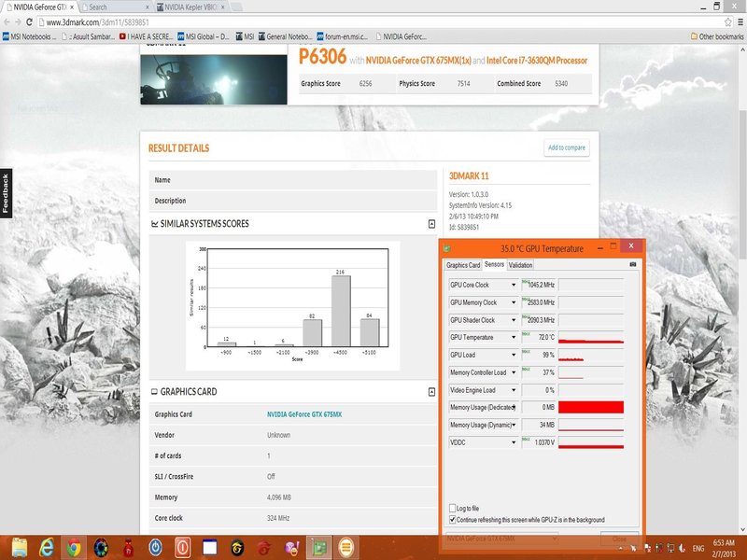Go back using Chrome's back arrow
This screenshot has height=560, width=747.
(7, 21)
